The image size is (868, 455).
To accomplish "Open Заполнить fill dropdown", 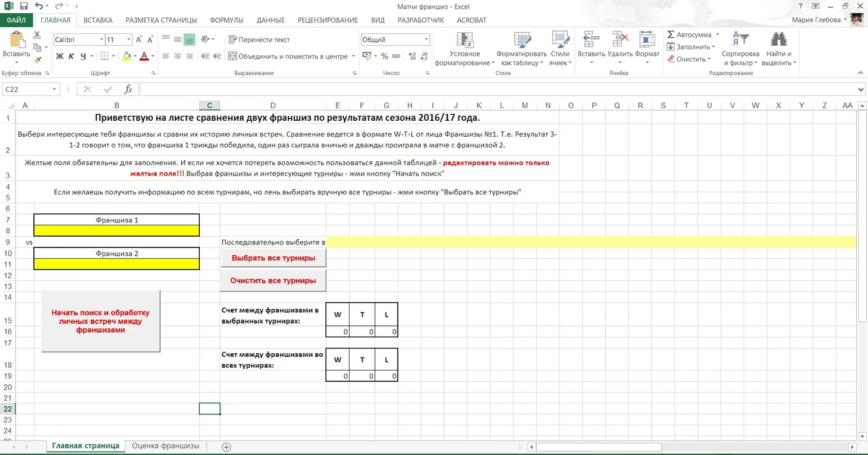I will pyautogui.click(x=691, y=46).
